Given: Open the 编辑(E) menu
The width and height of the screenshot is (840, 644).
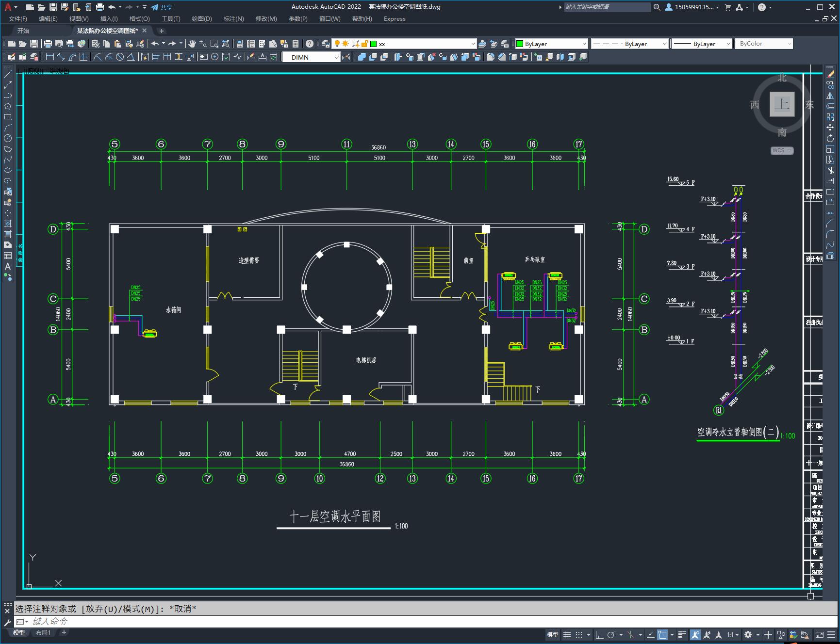Looking at the screenshot, I should click(x=48, y=19).
